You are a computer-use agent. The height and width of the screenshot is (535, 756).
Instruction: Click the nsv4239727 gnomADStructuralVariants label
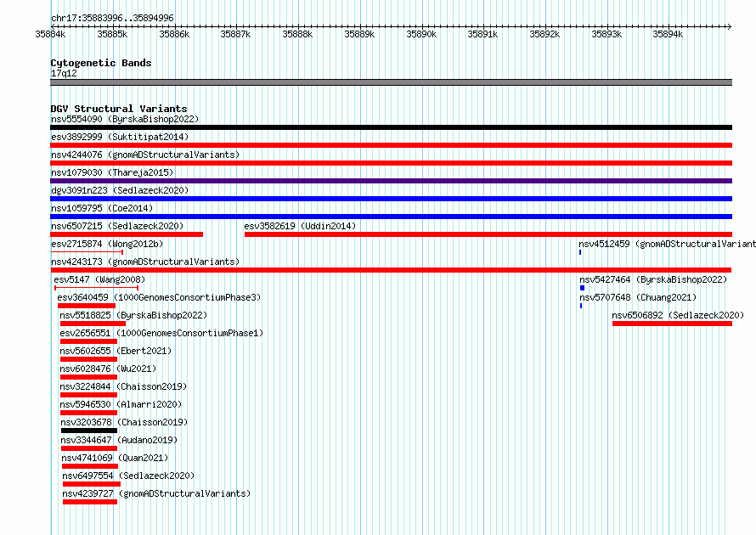point(156,493)
